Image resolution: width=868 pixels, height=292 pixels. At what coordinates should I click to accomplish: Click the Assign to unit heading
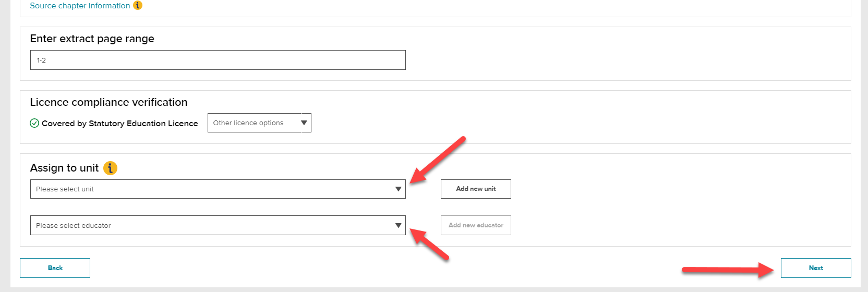click(x=64, y=168)
